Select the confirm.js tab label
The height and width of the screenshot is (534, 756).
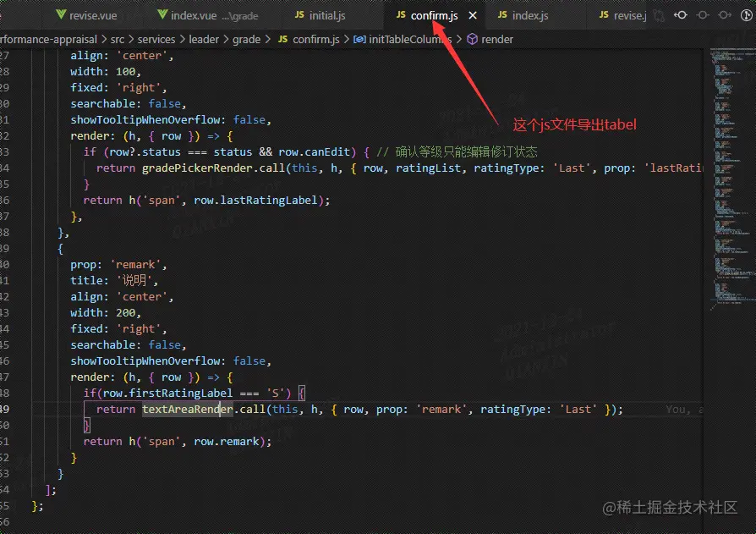[x=434, y=15]
